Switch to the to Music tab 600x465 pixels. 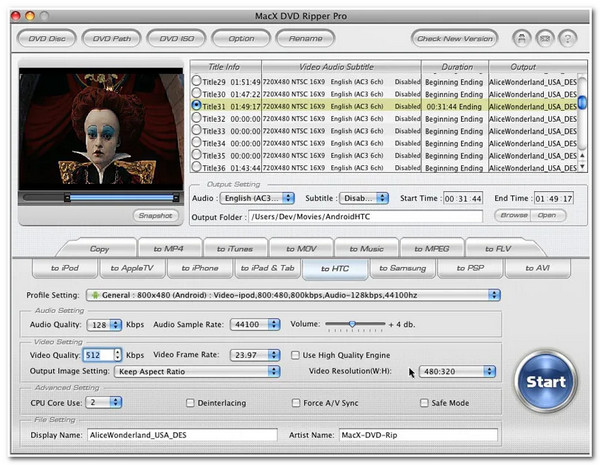coord(367,249)
